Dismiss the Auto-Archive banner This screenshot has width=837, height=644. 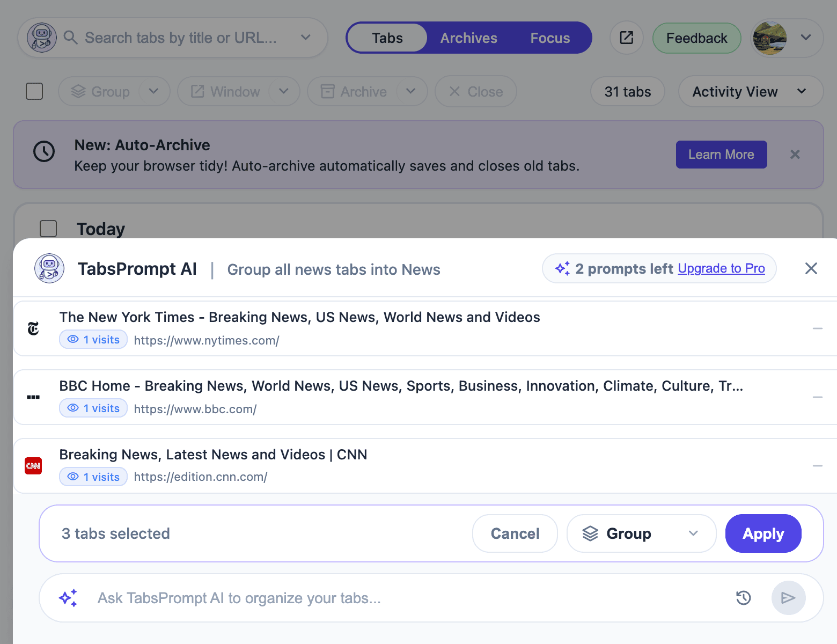(x=795, y=155)
